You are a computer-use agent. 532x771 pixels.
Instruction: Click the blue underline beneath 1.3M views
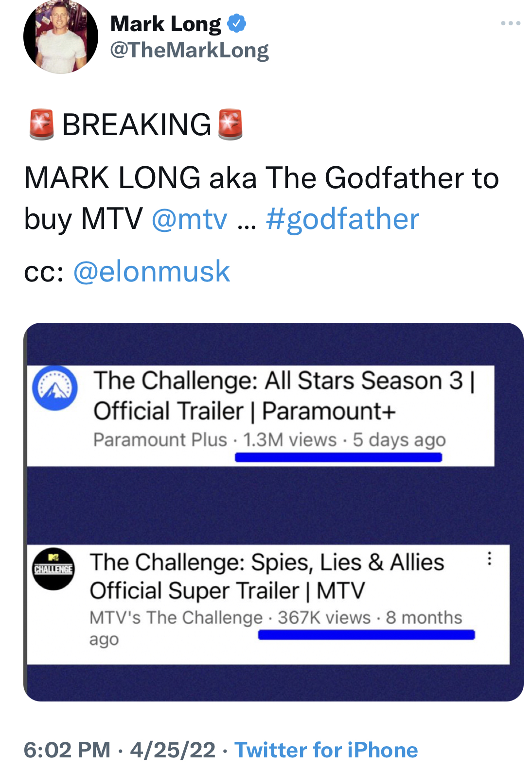click(338, 457)
